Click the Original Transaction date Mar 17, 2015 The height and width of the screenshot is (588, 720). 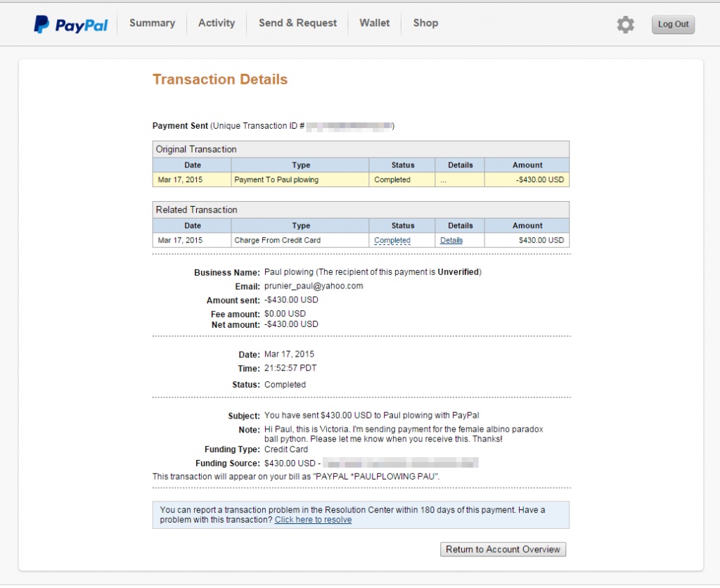pos(180,179)
